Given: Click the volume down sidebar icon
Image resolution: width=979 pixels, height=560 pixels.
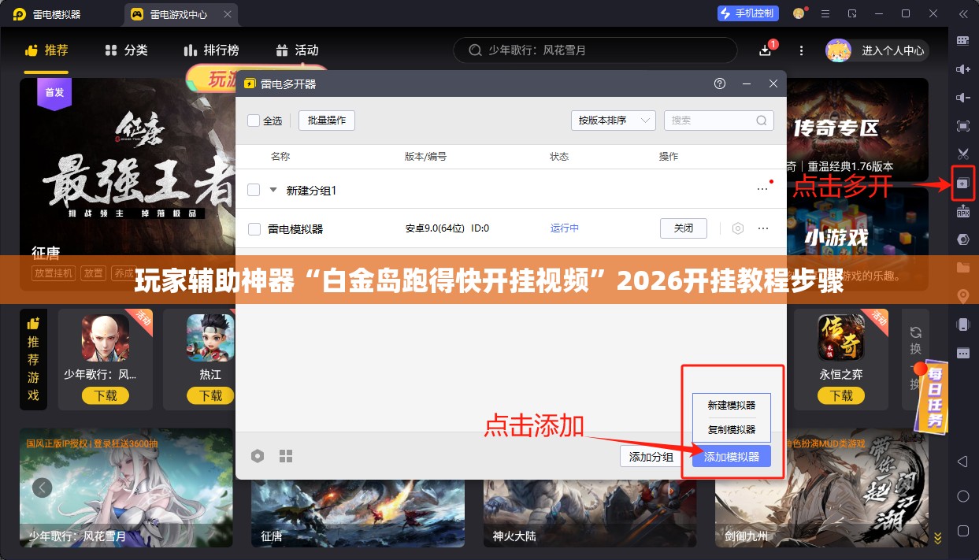Looking at the screenshot, I should [x=962, y=98].
